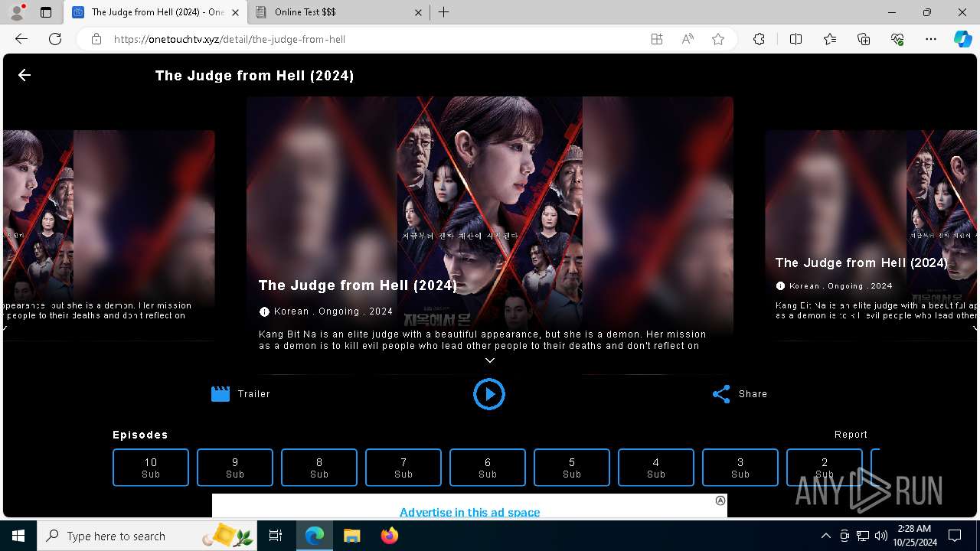Open episode 8 Sub
The width and height of the screenshot is (980, 551).
[x=319, y=468]
